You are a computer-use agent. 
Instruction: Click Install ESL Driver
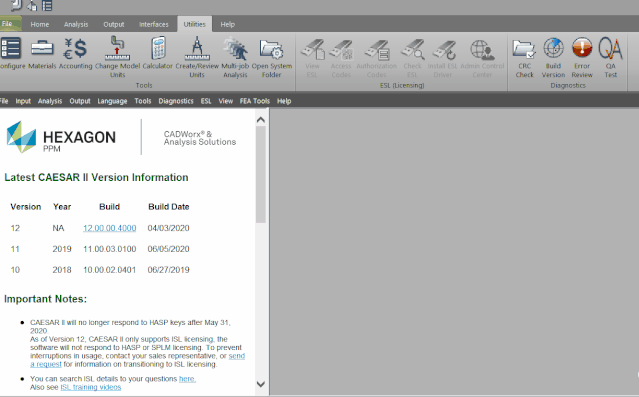click(443, 58)
